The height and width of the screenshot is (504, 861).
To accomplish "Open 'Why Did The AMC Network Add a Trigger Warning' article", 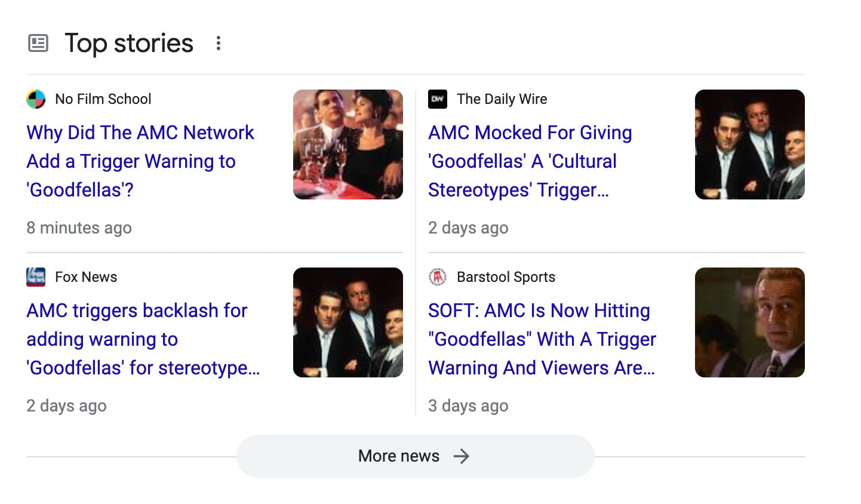I will tap(140, 161).
